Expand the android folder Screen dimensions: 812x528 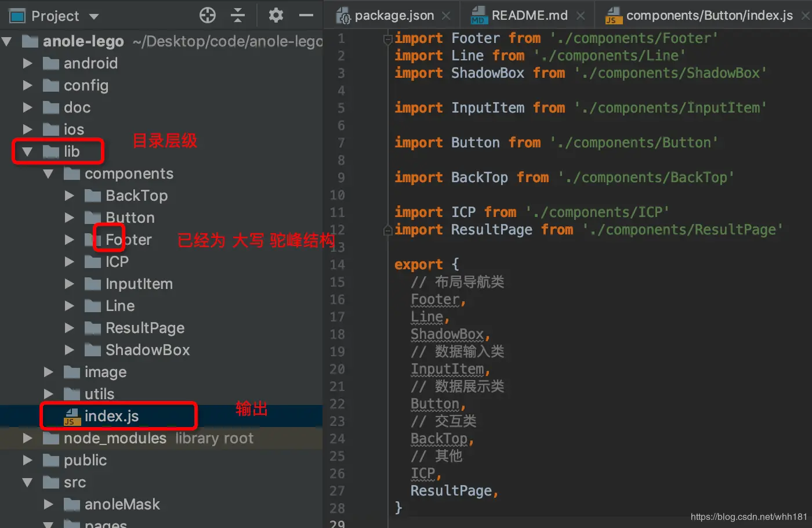(27, 63)
